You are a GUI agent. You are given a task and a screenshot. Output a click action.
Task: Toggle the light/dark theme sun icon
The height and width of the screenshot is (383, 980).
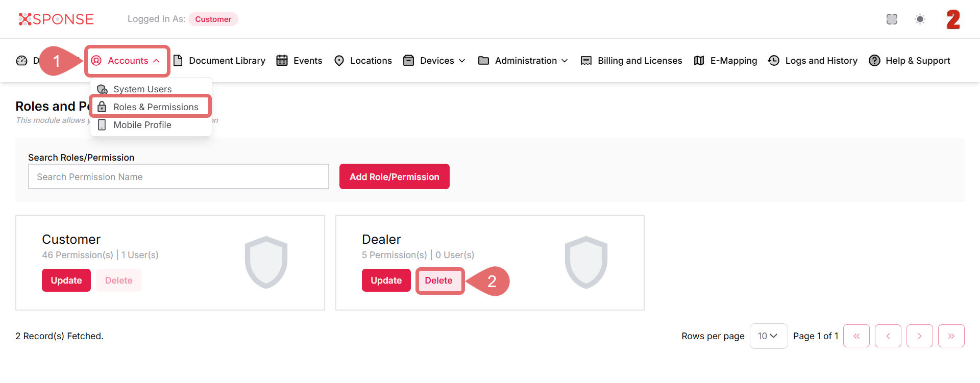(920, 19)
